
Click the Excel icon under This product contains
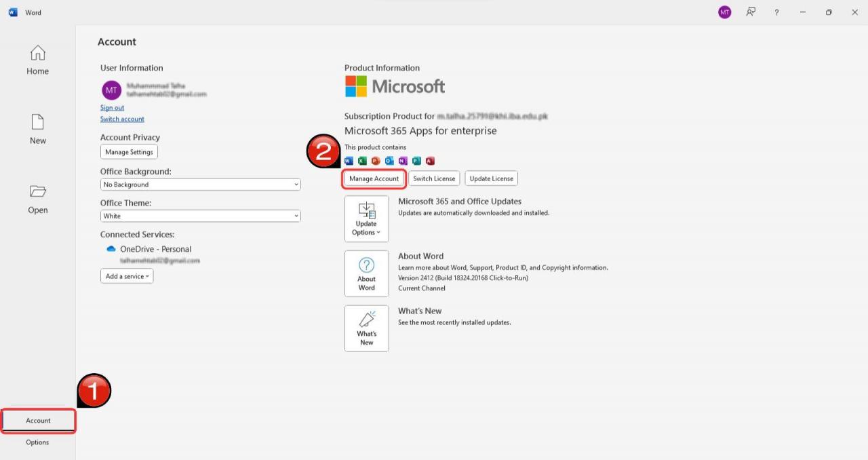pos(362,161)
